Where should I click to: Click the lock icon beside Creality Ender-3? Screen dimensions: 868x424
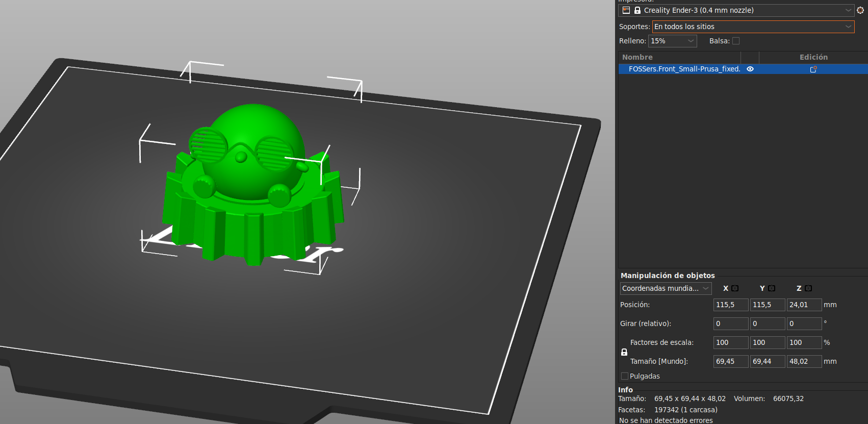[637, 10]
